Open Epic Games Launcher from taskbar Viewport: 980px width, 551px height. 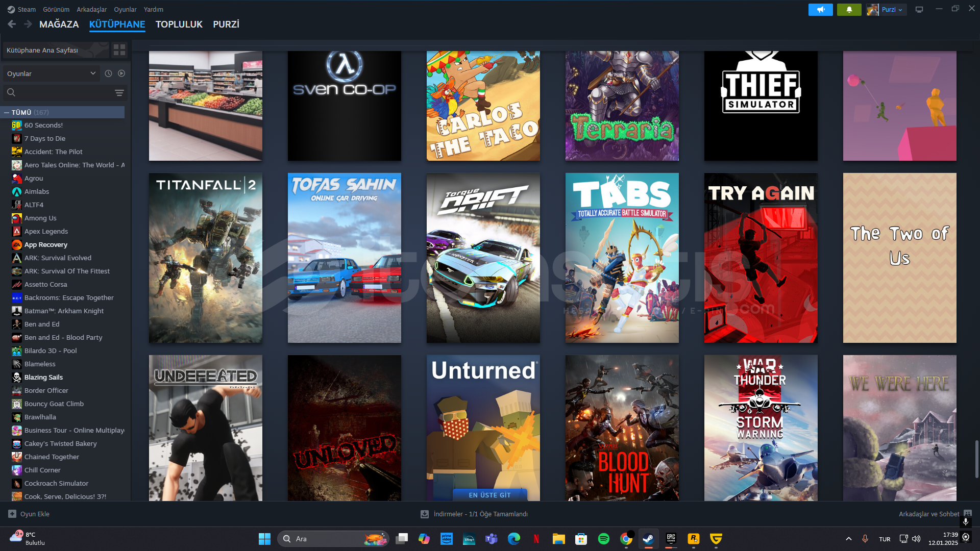(x=671, y=539)
